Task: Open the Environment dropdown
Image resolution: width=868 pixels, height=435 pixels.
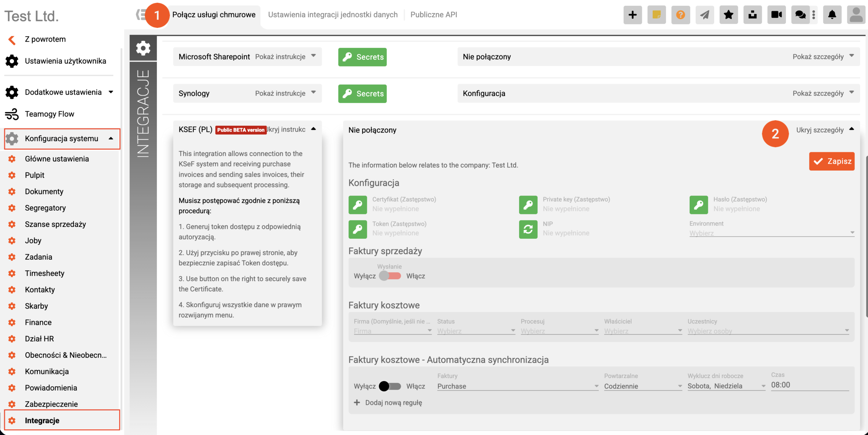Action: 771,233
